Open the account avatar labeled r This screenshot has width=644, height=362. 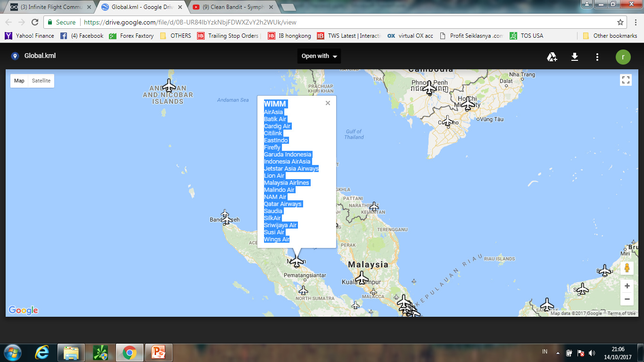point(623,57)
